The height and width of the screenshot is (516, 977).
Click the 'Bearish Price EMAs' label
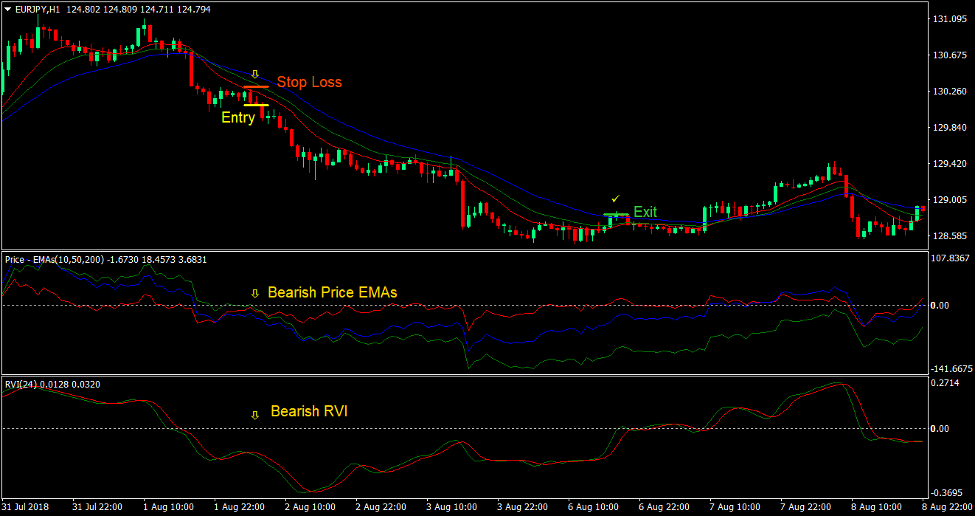332,292
